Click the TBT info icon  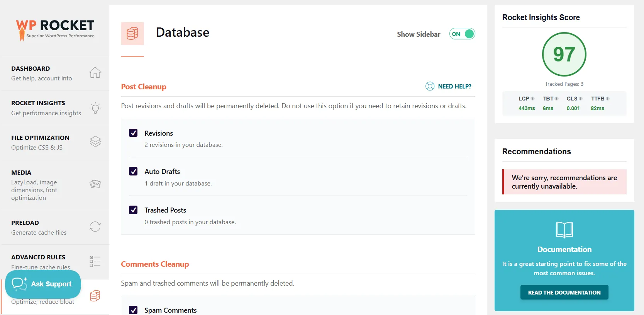[x=557, y=99]
